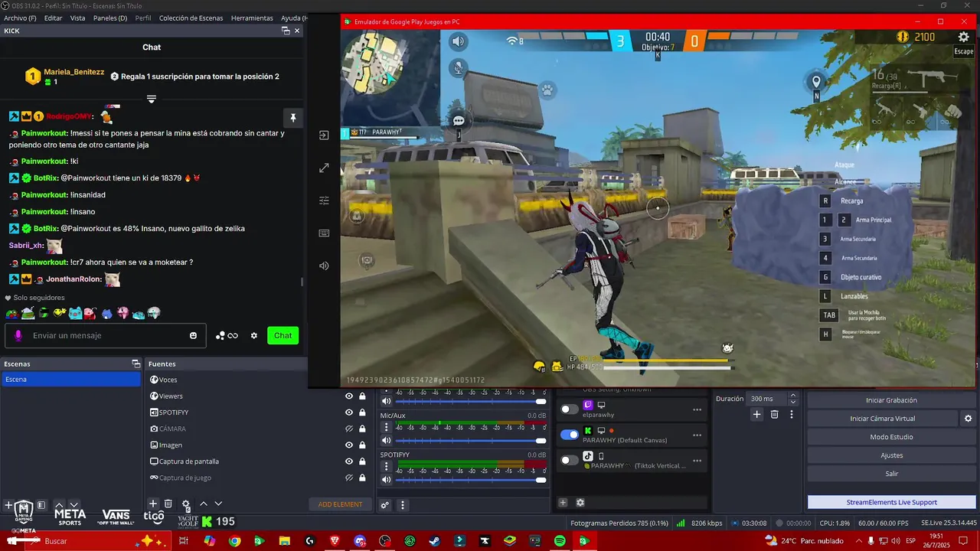Screen dimensions: 980x551
Task: Increase transition Duración with up stepper
Action: (793, 396)
